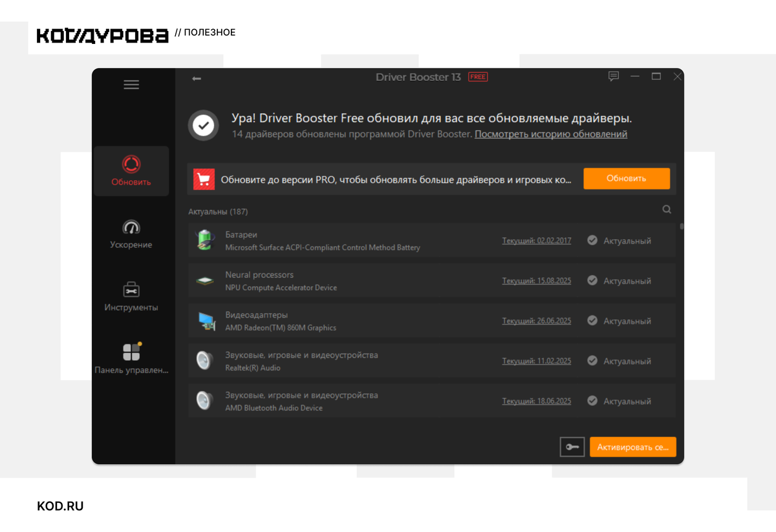Click Актуальный status of battery row

[x=627, y=241]
